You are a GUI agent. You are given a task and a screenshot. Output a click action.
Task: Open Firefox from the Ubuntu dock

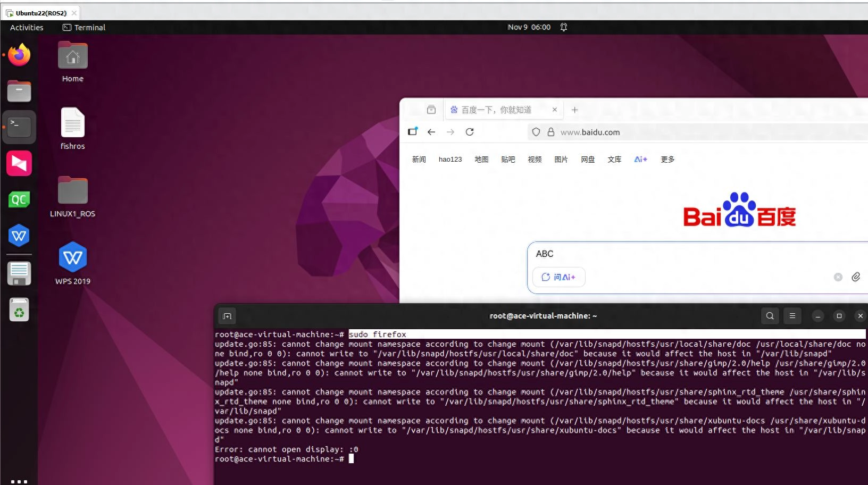19,55
